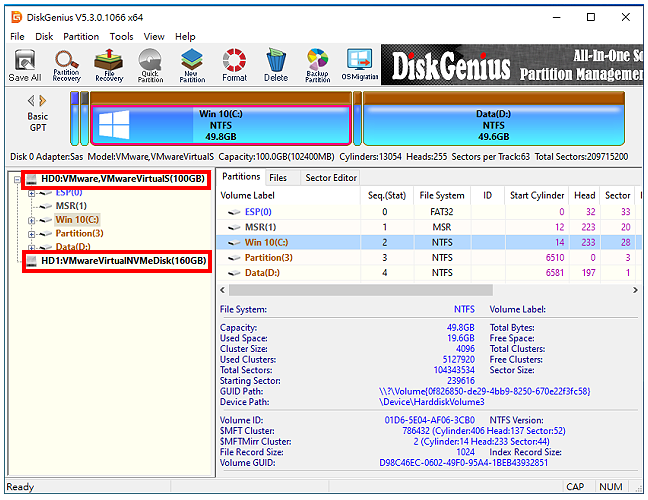
Task: Click the Format toolbar icon
Action: (234, 65)
